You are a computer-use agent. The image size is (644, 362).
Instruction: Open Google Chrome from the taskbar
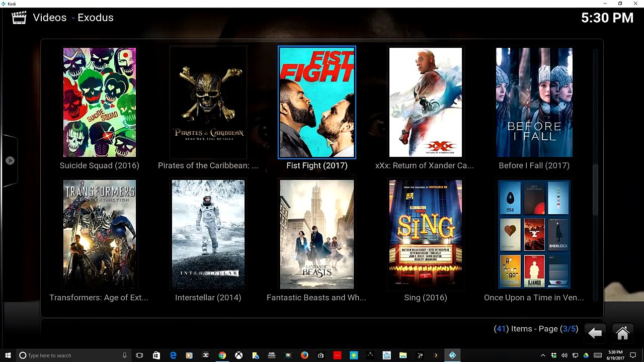pyautogui.click(x=222, y=355)
